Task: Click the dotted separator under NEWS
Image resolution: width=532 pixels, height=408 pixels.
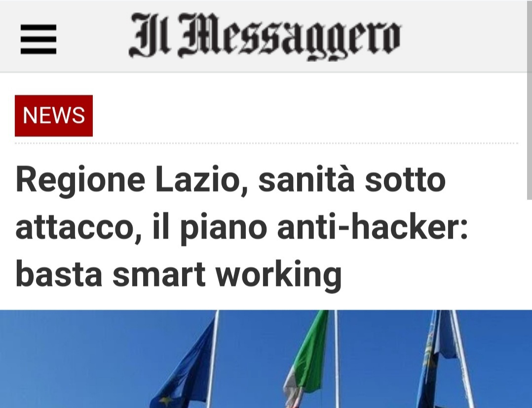Action: tap(266, 144)
